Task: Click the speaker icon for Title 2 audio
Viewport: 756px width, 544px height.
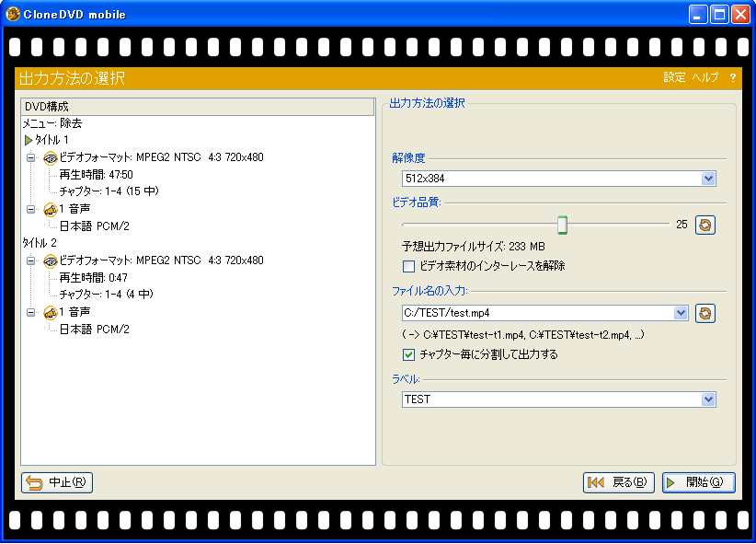Action: tap(51, 313)
